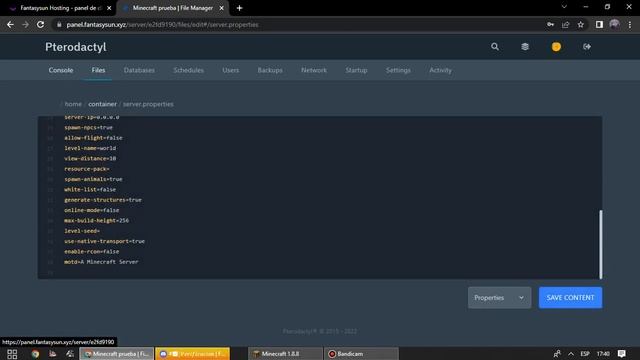Click the line online-mode=false
The height and width of the screenshot is (360, 640).
pyautogui.click(x=92, y=210)
